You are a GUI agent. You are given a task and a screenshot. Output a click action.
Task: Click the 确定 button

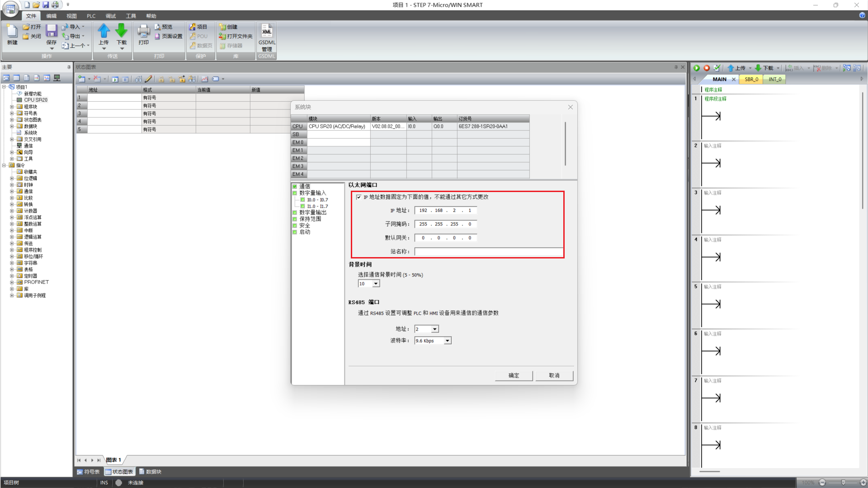[514, 375]
